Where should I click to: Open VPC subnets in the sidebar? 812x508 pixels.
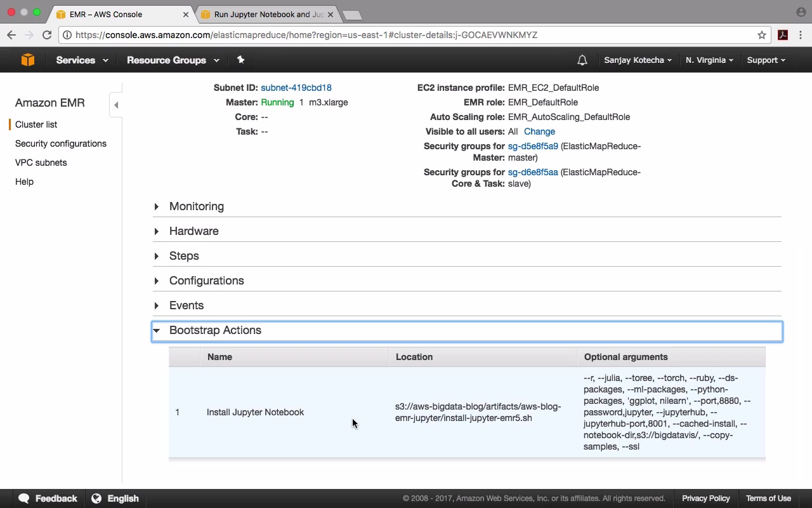click(41, 163)
